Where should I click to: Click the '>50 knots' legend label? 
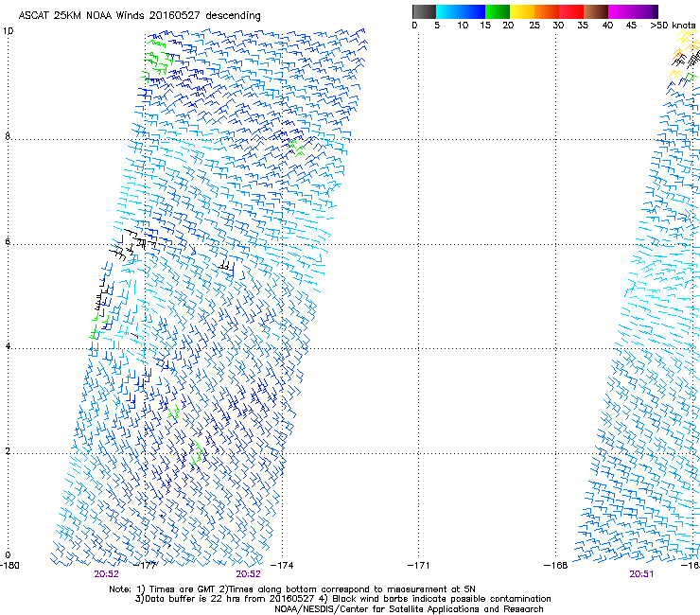[673, 26]
